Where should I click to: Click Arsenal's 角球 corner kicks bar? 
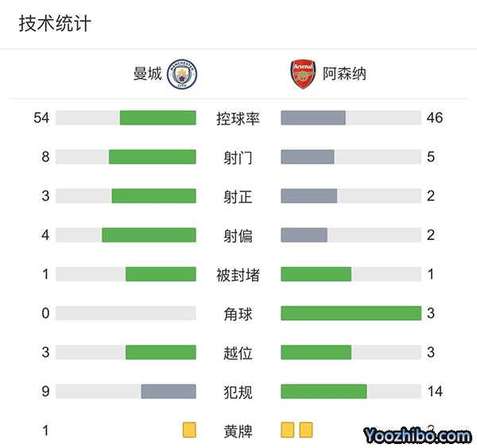pyautogui.click(x=351, y=314)
